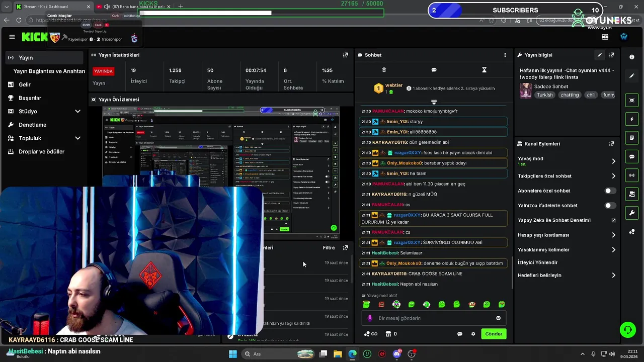Toggle the preview widget icon in right sidebar

(x=632, y=100)
